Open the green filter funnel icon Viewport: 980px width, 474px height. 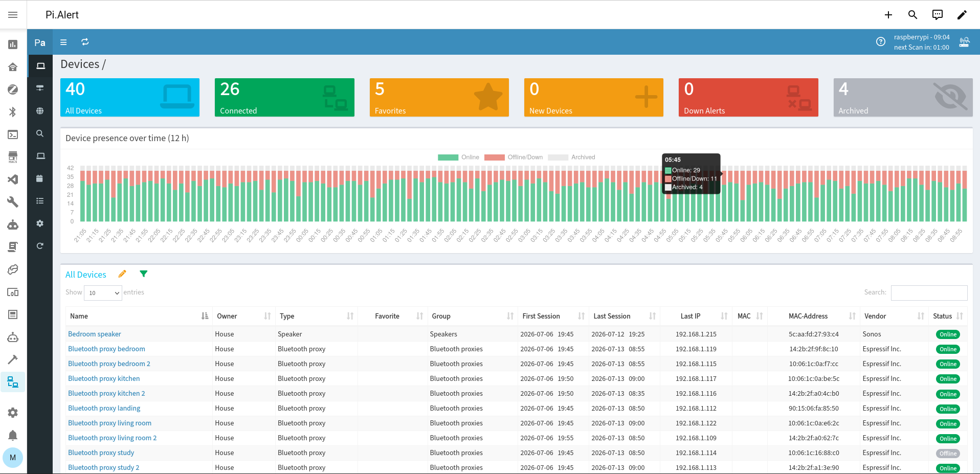(144, 274)
